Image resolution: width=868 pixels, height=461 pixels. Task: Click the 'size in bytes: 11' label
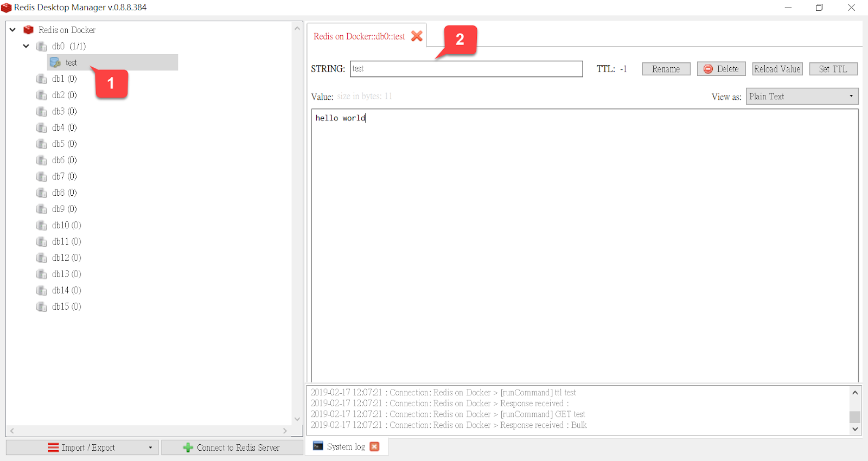coord(365,96)
